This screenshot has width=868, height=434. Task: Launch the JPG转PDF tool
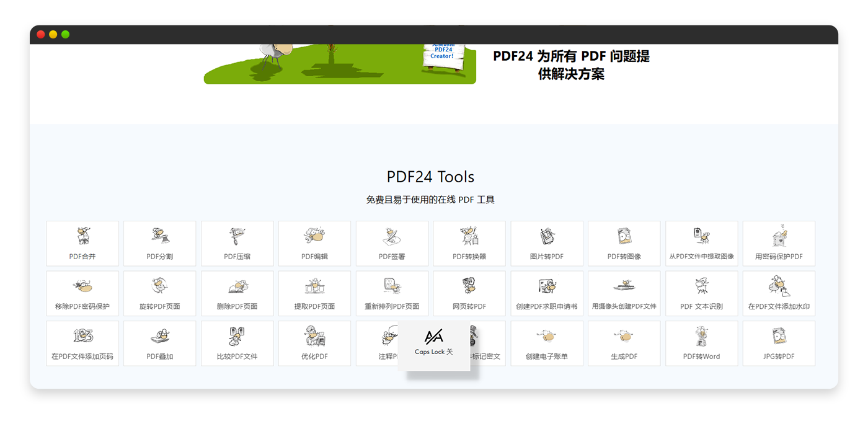coord(779,343)
